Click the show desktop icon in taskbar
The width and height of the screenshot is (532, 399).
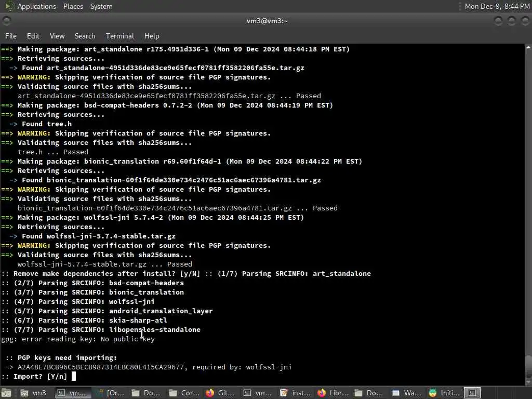(x=6, y=393)
